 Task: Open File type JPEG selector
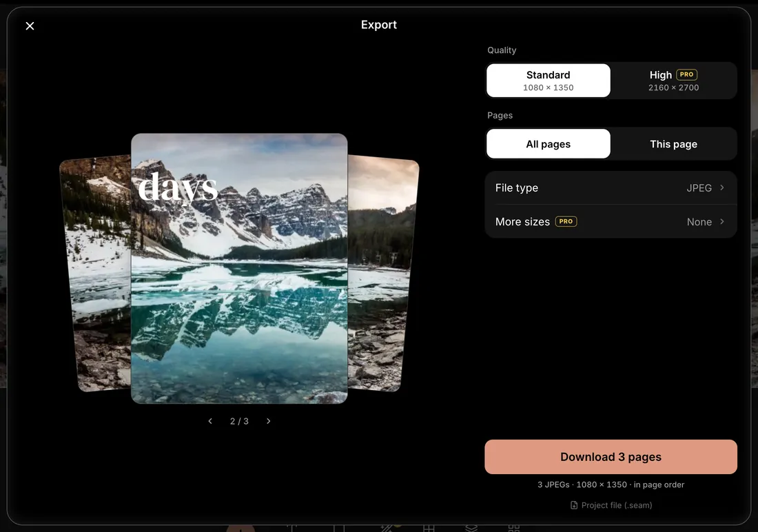pyautogui.click(x=611, y=187)
